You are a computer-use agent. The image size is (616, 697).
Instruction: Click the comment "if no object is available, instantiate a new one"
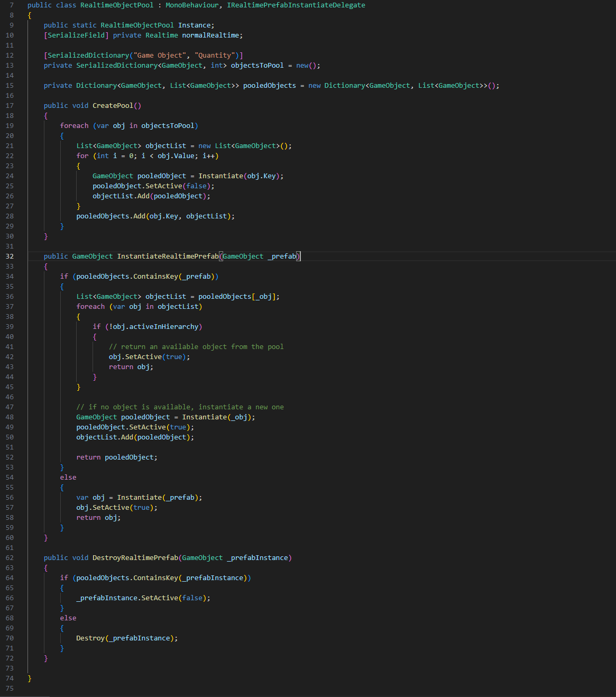coord(180,407)
